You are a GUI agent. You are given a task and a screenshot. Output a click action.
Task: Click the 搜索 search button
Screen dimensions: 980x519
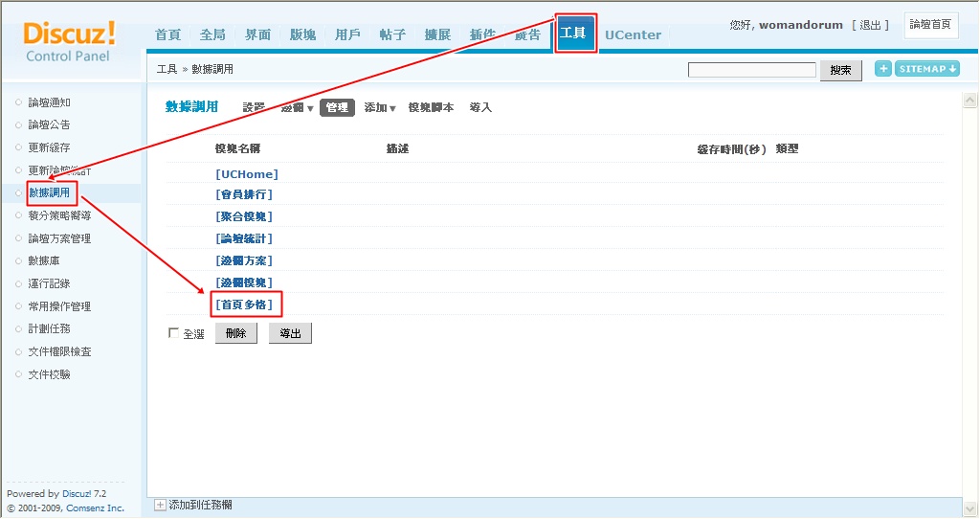click(x=840, y=70)
